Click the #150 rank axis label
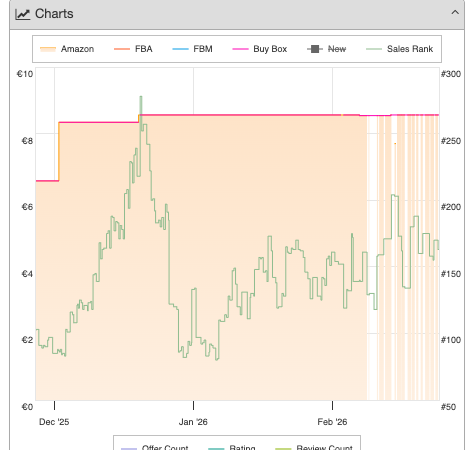Viewport: 474px width, 450px height. (451, 274)
